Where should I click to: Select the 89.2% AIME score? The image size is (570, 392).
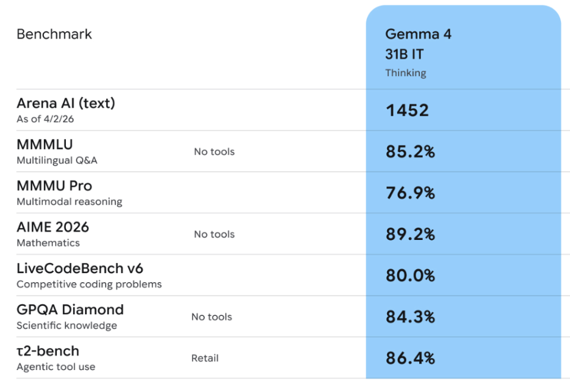point(410,235)
